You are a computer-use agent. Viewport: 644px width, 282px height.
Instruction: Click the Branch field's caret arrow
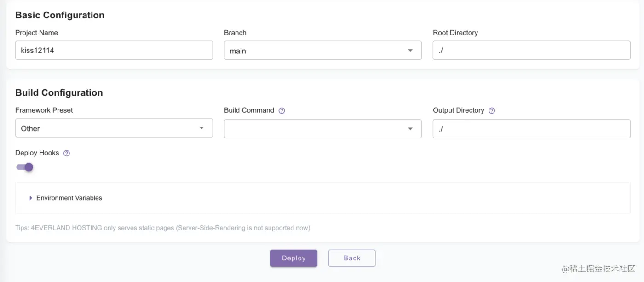coord(410,51)
